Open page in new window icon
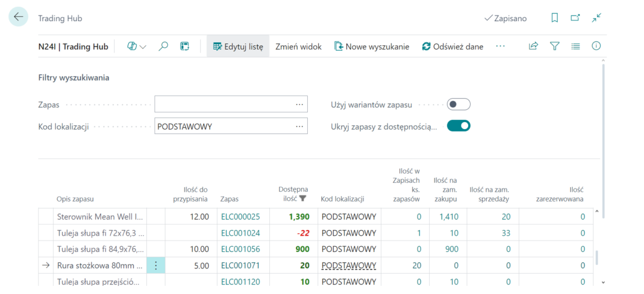The height and width of the screenshot is (294, 644). pyautogui.click(x=575, y=18)
